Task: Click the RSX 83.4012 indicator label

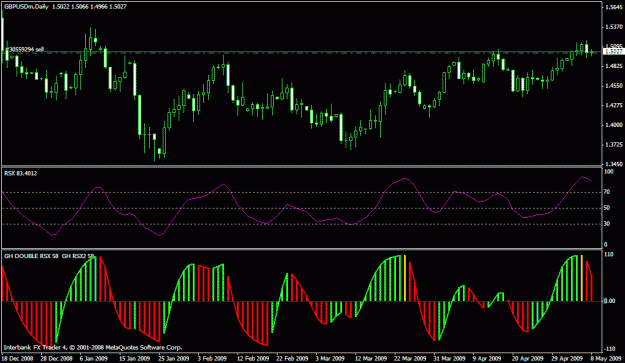Action: point(20,173)
